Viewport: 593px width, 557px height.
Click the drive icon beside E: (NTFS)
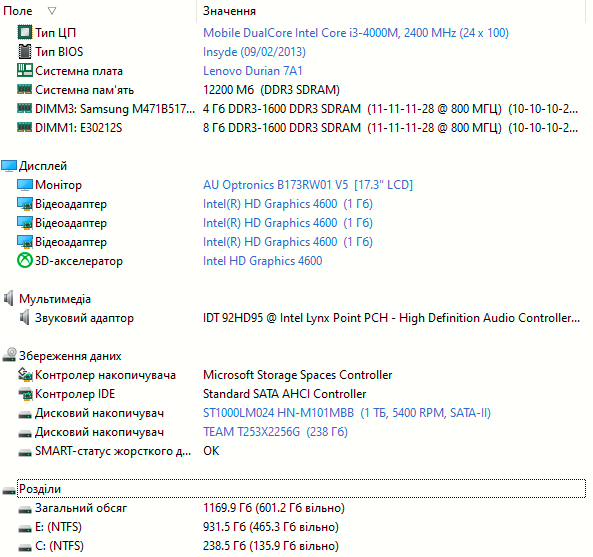(25, 529)
